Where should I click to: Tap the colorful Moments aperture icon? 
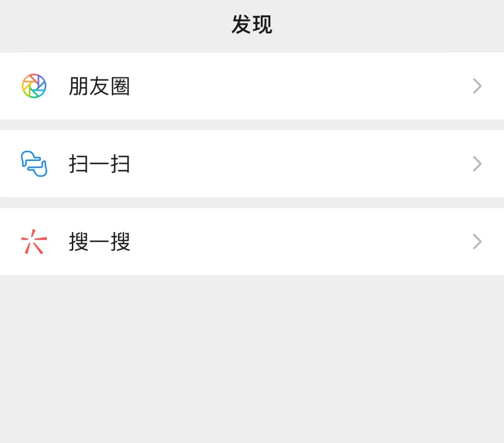point(34,86)
